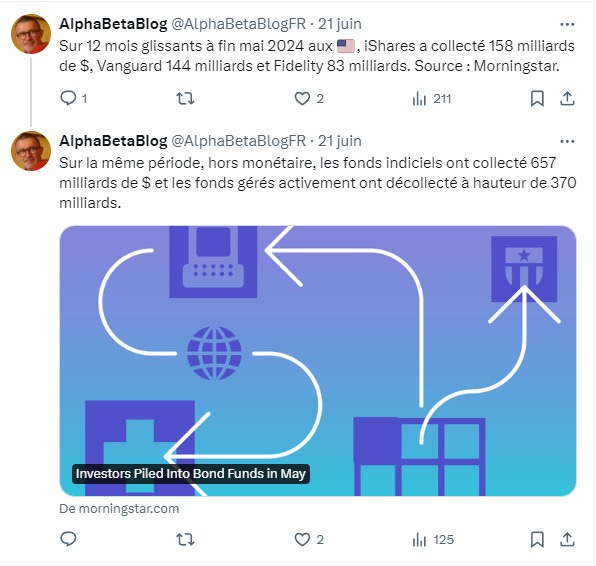The image size is (596, 566).
Task: Open more options menu on second tweet
Action: (x=567, y=141)
